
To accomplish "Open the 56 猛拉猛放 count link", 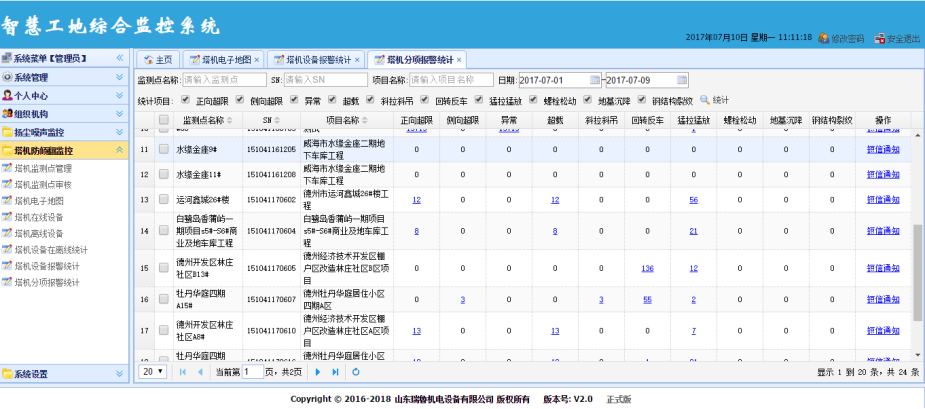I will click(x=693, y=200).
